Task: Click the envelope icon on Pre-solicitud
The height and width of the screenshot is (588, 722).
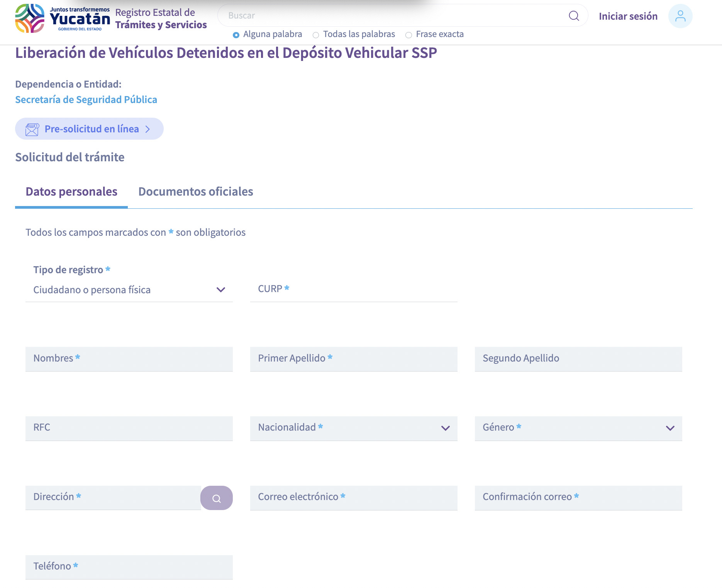Action: coord(32,129)
